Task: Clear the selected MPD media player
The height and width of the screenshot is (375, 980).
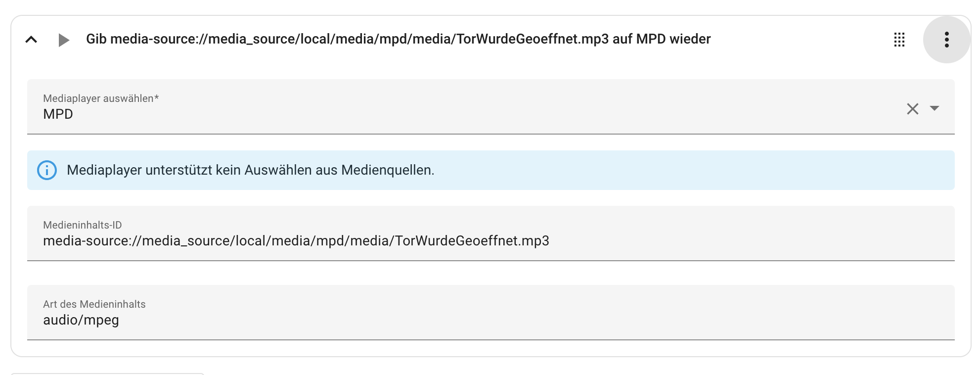Action: 912,109
